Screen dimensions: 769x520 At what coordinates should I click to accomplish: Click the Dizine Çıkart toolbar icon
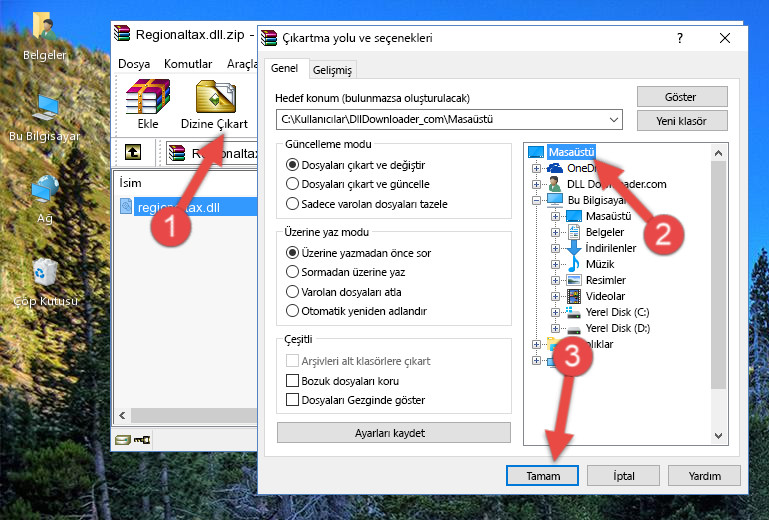[216, 97]
